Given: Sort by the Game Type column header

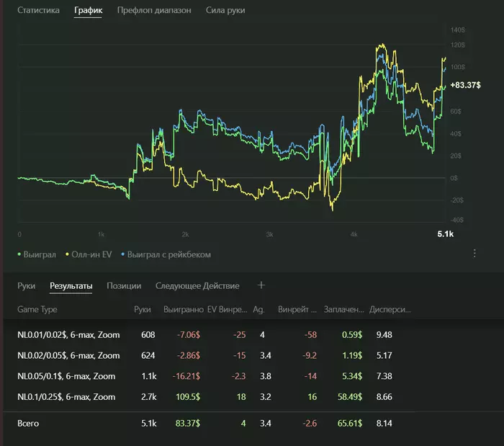Looking at the screenshot, I should 37,310.
